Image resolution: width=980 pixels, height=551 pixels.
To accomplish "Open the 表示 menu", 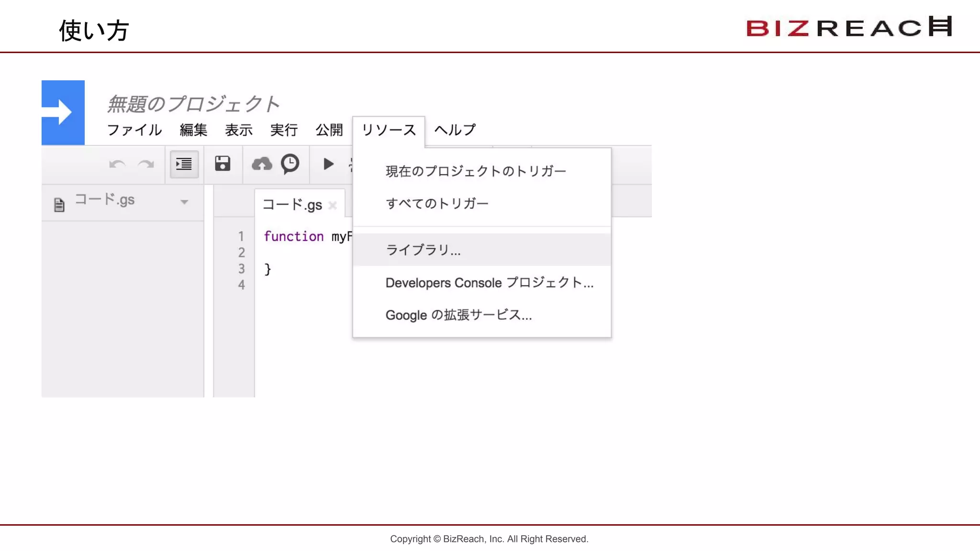I will point(239,130).
